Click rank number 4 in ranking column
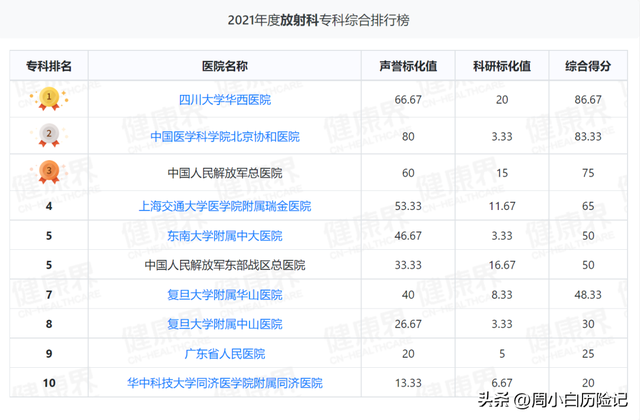This screenshot has height=420, width=640. pos(49,206)
